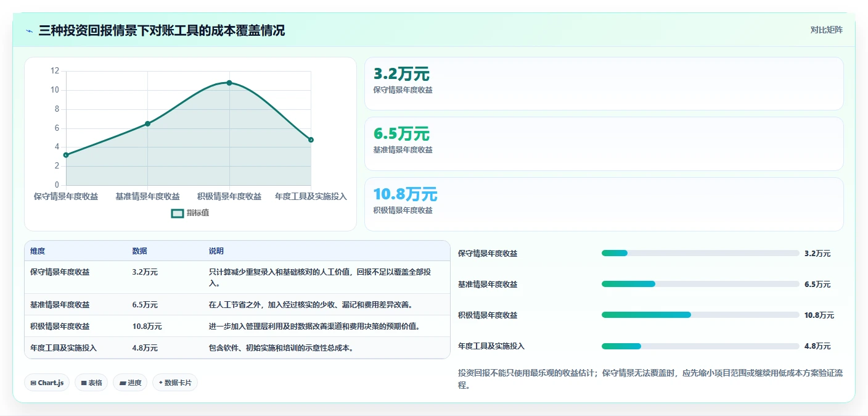This screenshot has width=868, height=416.
Task: Click description starting with 在人工节省之外
Action: click(311, 304)
